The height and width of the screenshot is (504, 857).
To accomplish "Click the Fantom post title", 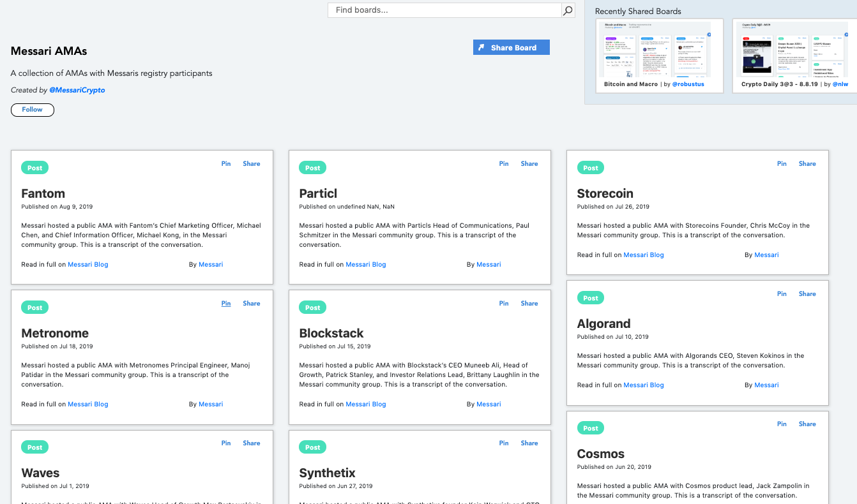I will (x=43, y=193).
